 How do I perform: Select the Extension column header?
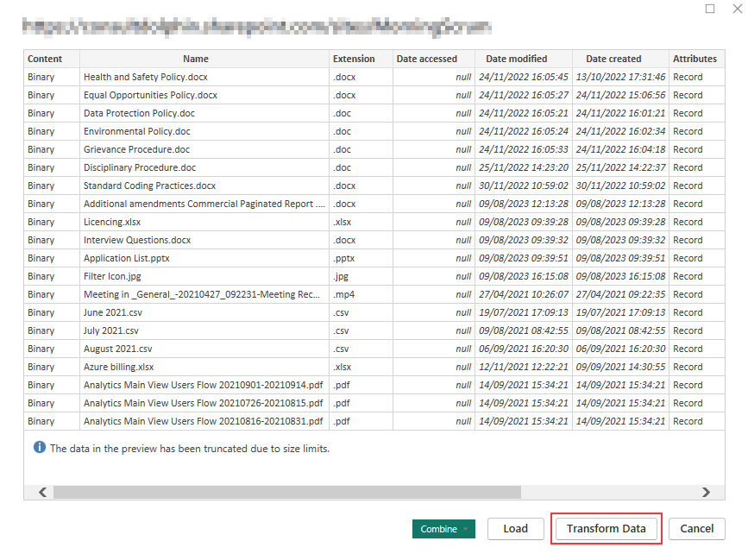click(x=354, y=59)
